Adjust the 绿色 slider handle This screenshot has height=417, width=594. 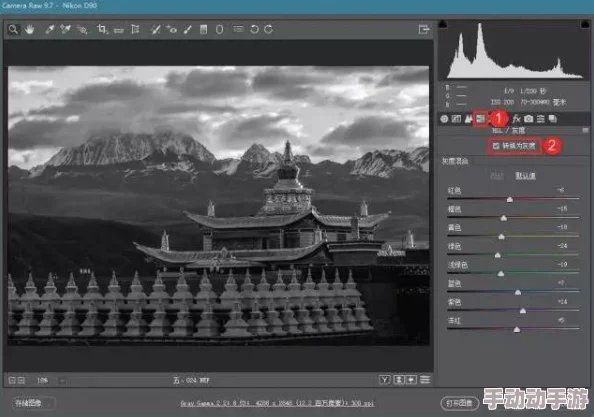tap(498, 255)
